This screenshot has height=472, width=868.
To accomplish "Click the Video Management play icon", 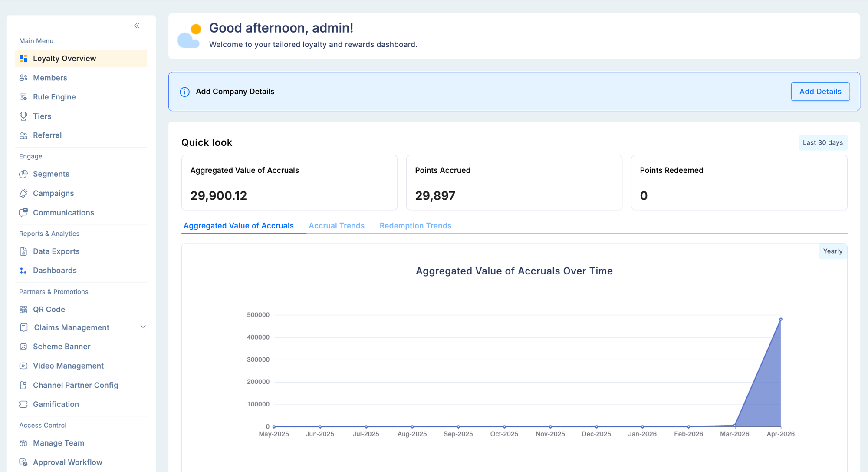I will click(x=23, y=366).
